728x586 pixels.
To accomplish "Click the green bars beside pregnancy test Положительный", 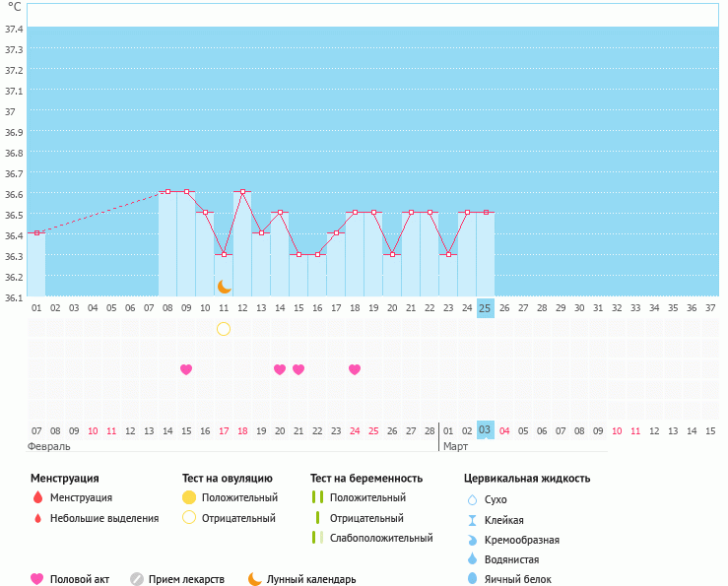I will click(x=317, y=498).
